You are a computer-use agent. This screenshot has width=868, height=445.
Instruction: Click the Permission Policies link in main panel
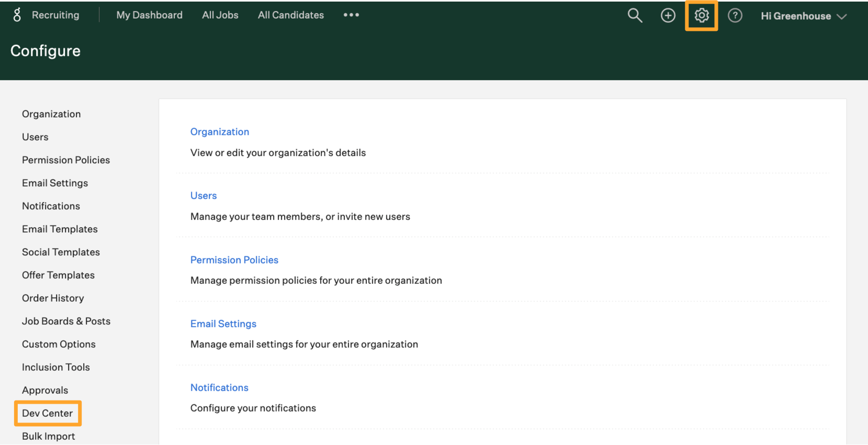[x=234, y=260]
